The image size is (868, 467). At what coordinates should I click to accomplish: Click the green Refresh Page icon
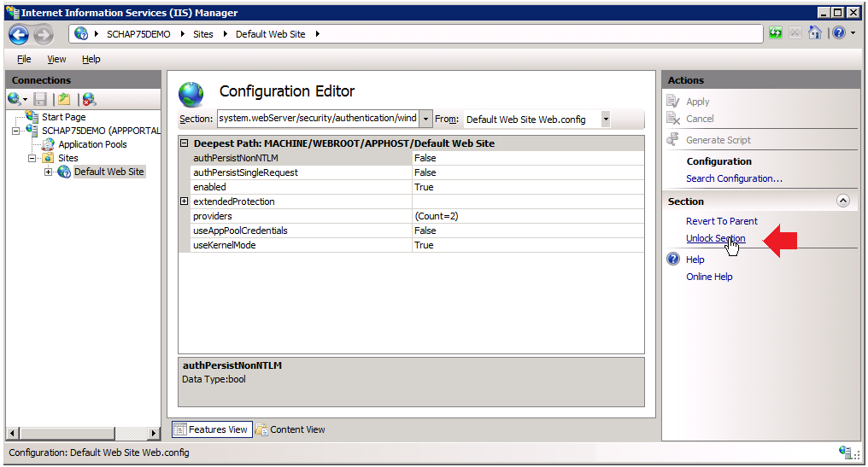[x=776, y=33]
